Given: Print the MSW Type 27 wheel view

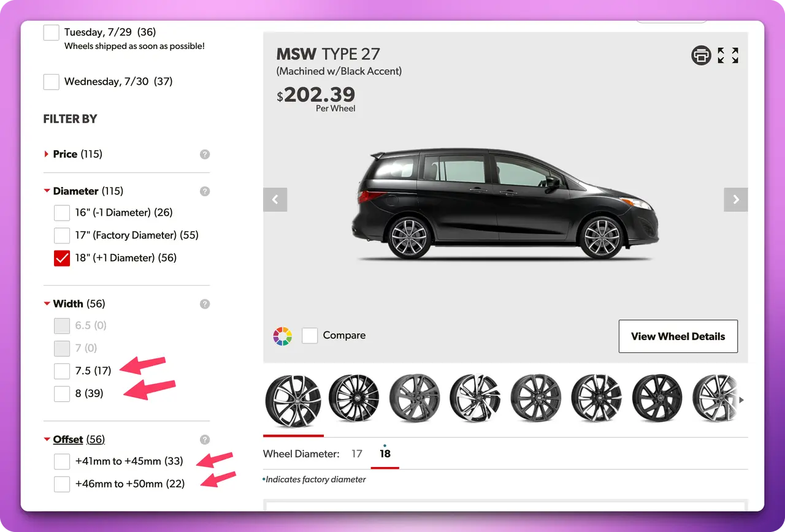Looking at the screenshot, I should tap(701, 55).
